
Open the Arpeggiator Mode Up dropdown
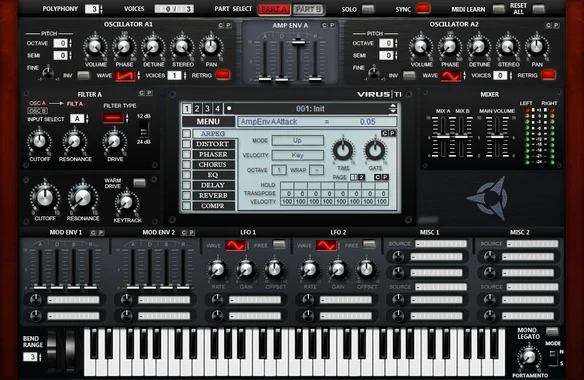(298, 140)
